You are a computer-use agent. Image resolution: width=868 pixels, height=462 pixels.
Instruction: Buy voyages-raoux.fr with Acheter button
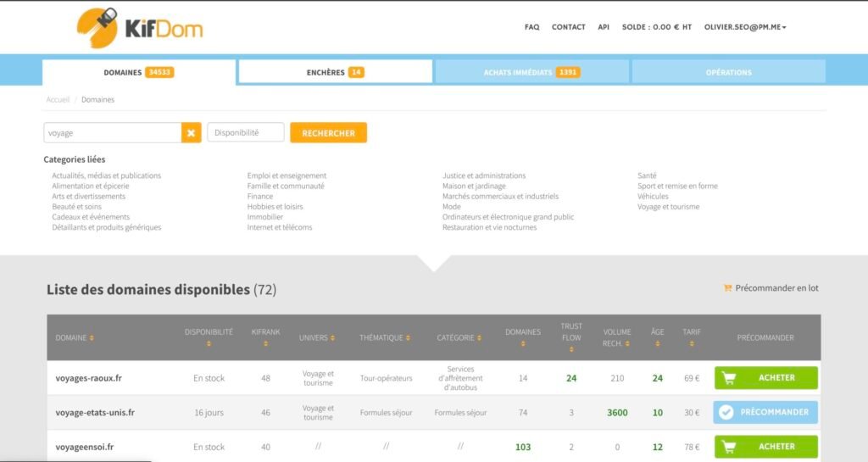pyautogui.click(x=765, y=378)
